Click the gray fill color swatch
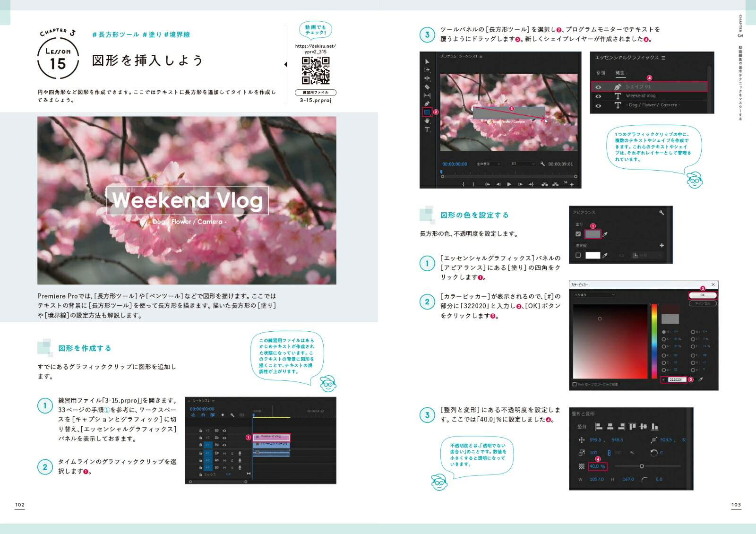The height and width of the screenshot is (534, 756). click(593, 234)
